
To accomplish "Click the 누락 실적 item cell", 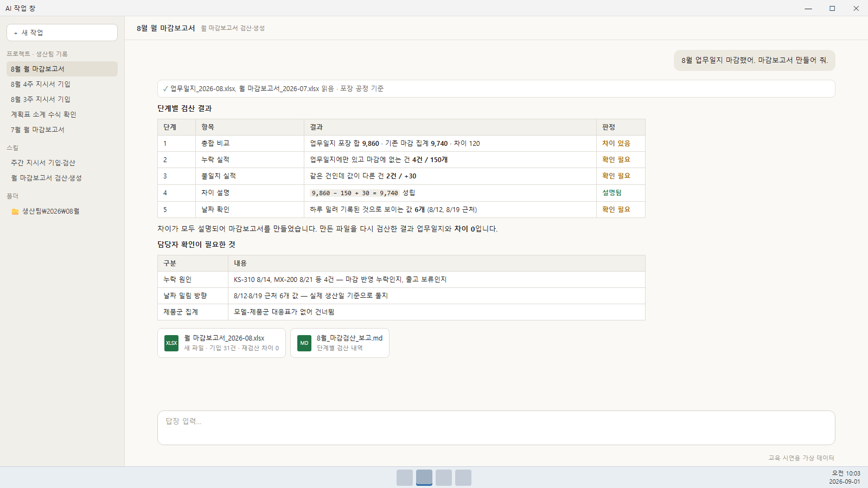I will [250, 160].
